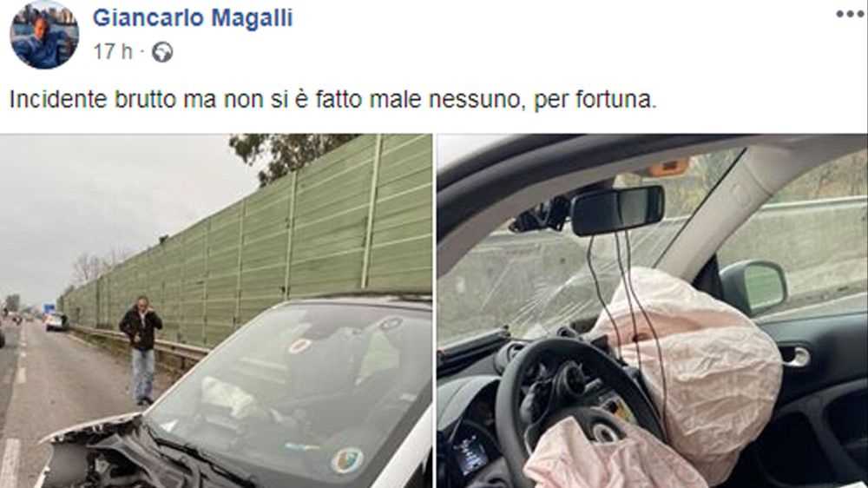The image size is (868, 488).
Task: Click the round sticker on the car windshield
Action: (x=347, y=461)
